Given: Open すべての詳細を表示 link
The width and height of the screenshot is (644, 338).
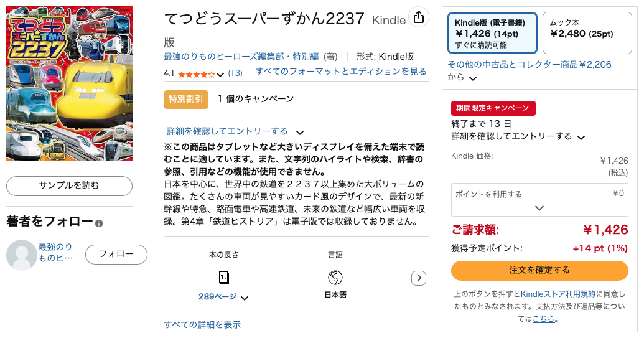Looking at the screenshot, I should tap(202, 324).
